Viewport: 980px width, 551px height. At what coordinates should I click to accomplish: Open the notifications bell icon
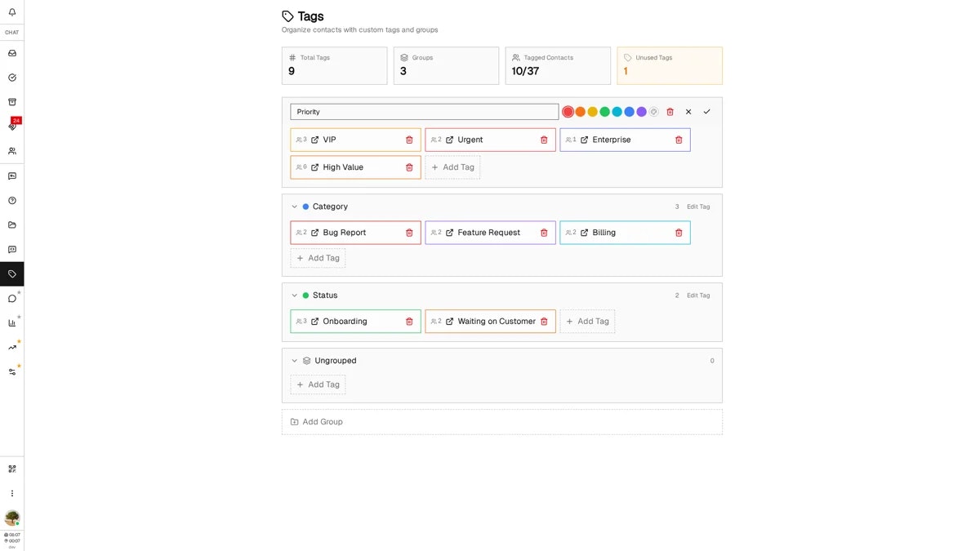pos(11,11)
